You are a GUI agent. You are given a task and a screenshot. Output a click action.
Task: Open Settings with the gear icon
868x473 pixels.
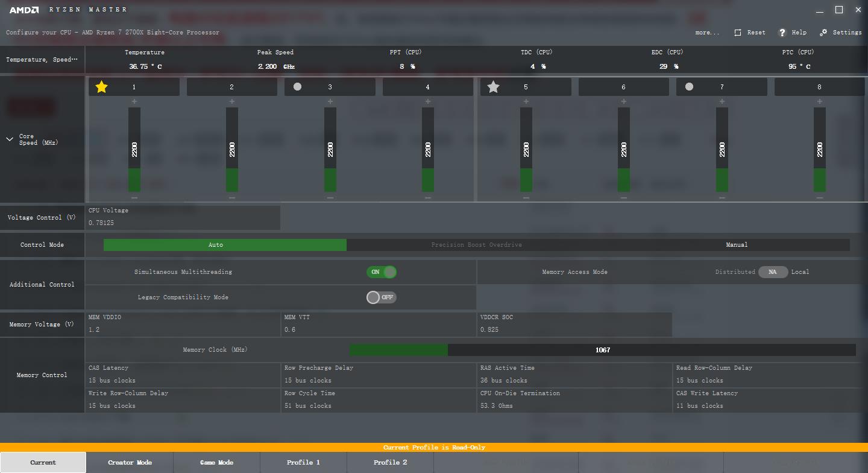click(823, 33)
